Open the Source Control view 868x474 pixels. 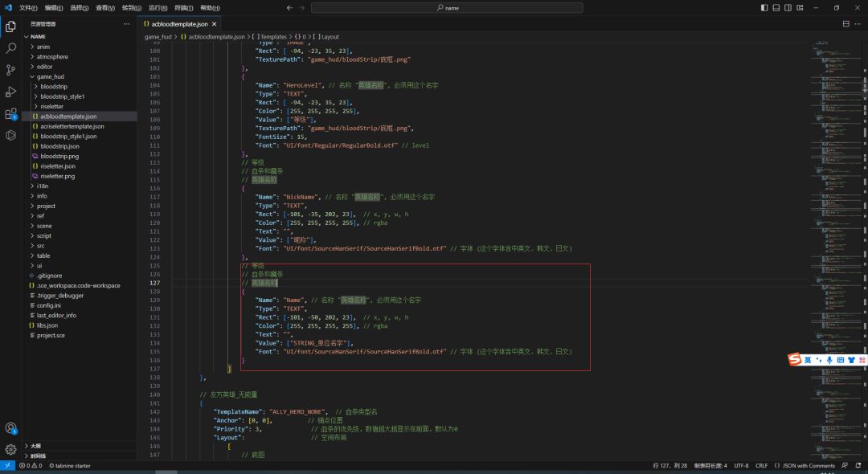pyautogui.click(x=10, y=70)
